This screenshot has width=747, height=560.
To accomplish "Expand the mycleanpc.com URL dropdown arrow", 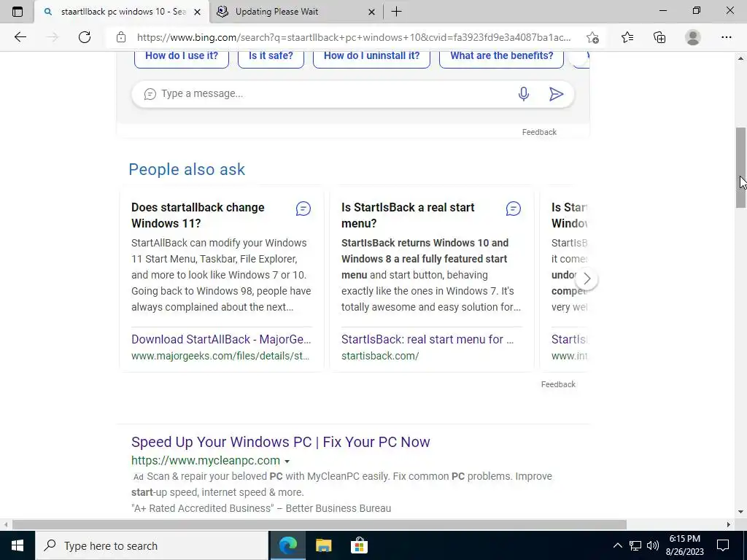I will click(x=287, y=462).
